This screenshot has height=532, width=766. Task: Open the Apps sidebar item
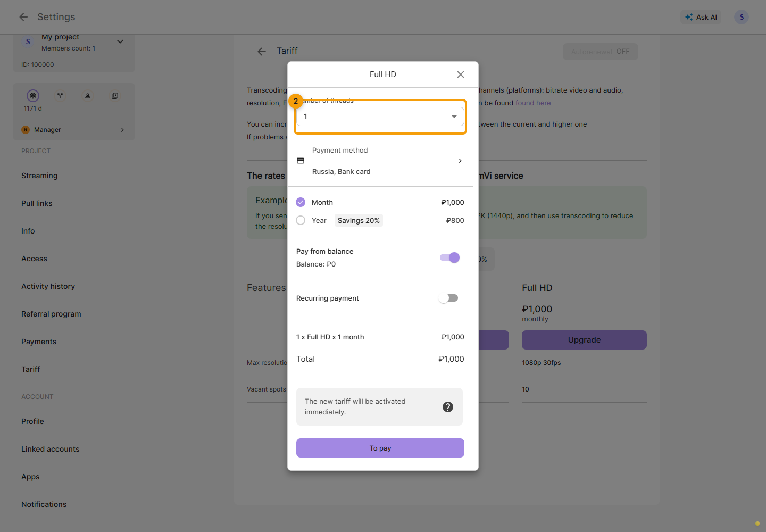point(30,477)
